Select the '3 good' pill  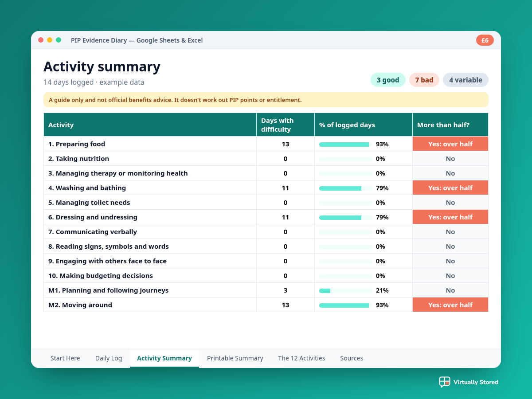388,80
